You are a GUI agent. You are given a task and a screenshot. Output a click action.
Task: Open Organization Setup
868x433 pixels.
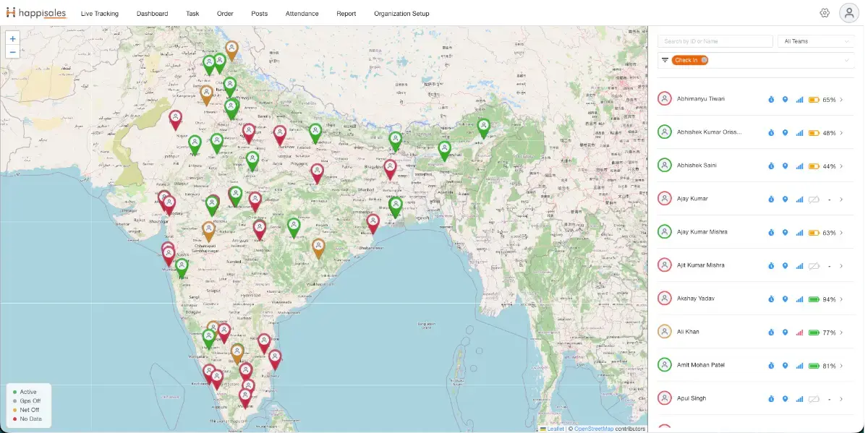pos(401,14)
